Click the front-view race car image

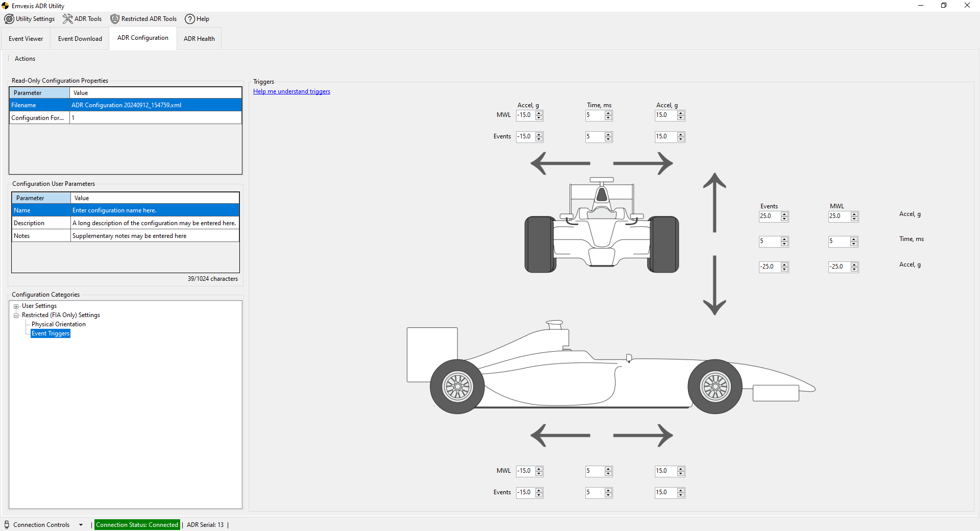coord(602,225)
